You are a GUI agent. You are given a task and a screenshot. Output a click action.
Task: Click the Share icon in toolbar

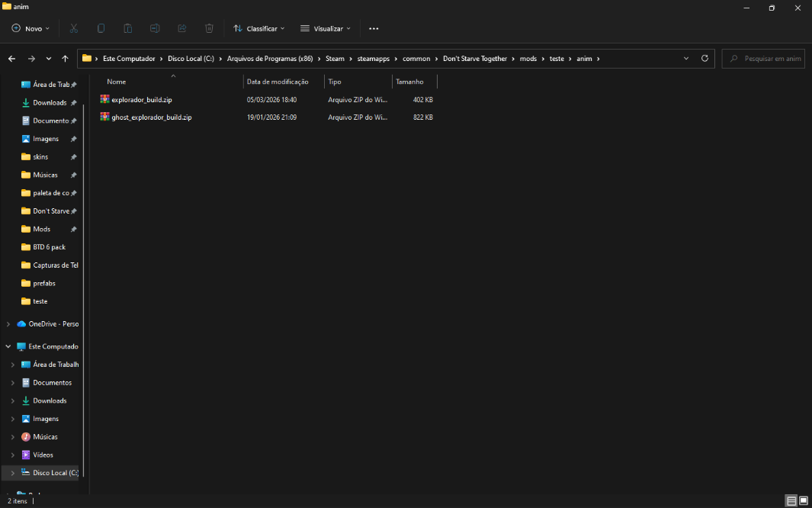tap(181, 28)
